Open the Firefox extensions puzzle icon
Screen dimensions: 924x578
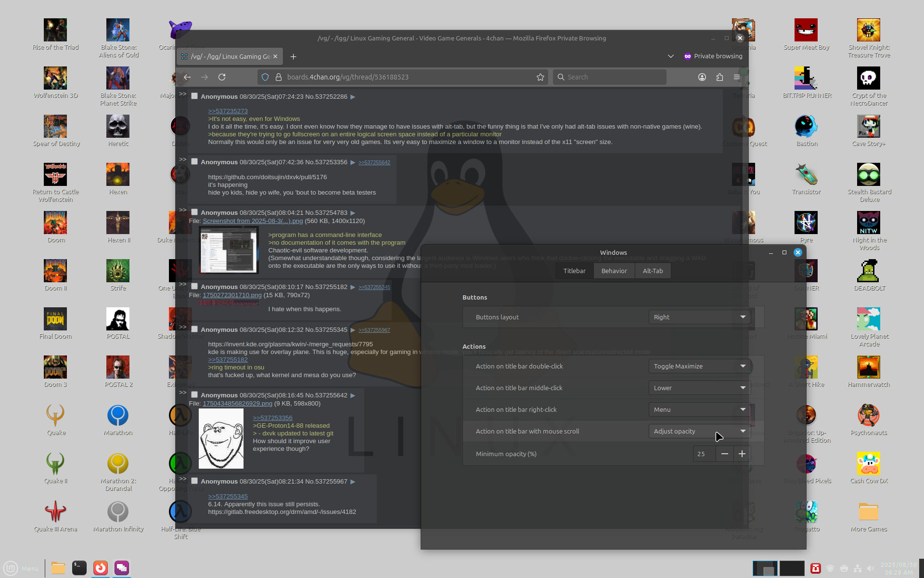pos(719,77)
